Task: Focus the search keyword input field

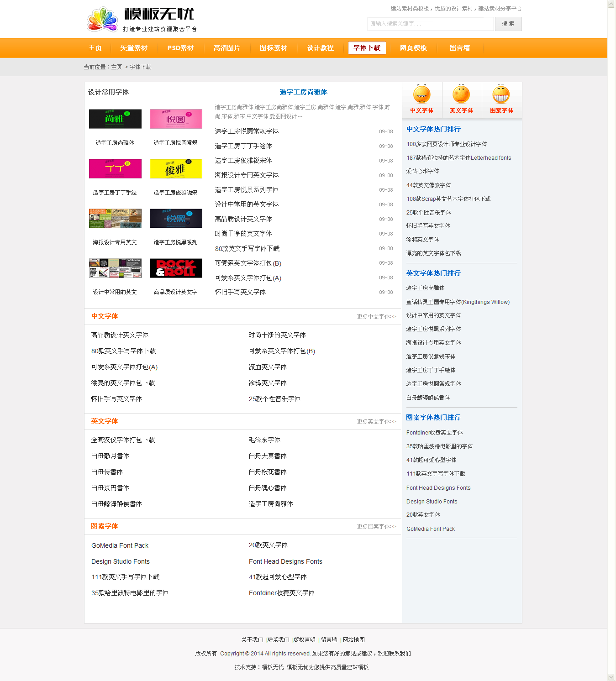Action: click(x=430, y=24)
